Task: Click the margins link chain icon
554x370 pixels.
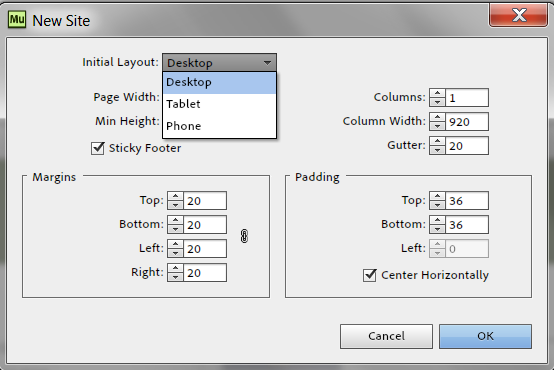Action: (x=244, y=236)
